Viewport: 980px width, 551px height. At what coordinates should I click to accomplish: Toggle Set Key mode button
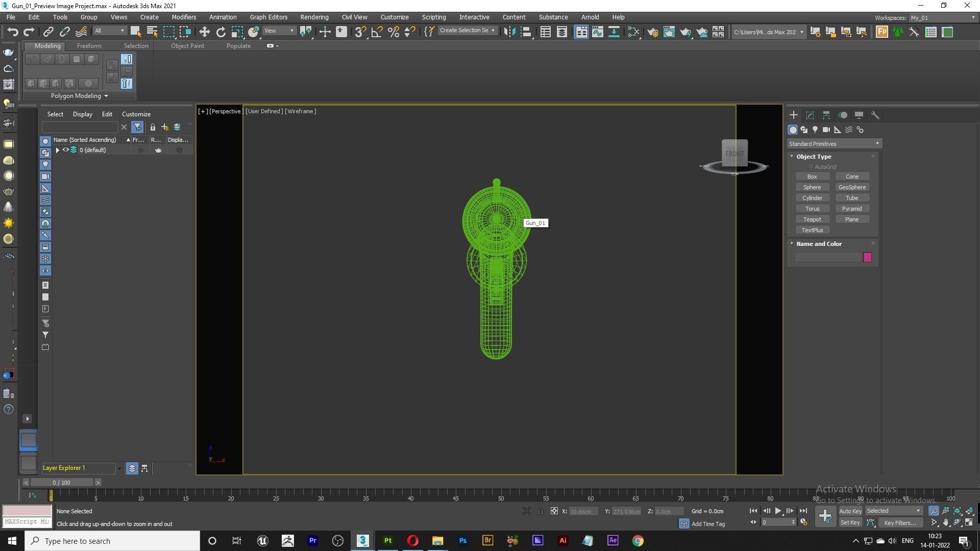point(850,522)
